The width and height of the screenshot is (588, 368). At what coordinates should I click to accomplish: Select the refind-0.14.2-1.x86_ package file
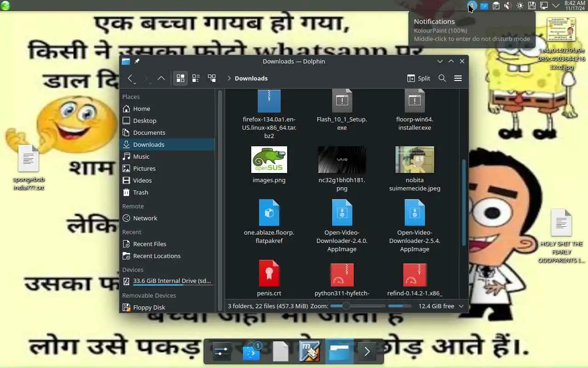[x=414, y=279]
